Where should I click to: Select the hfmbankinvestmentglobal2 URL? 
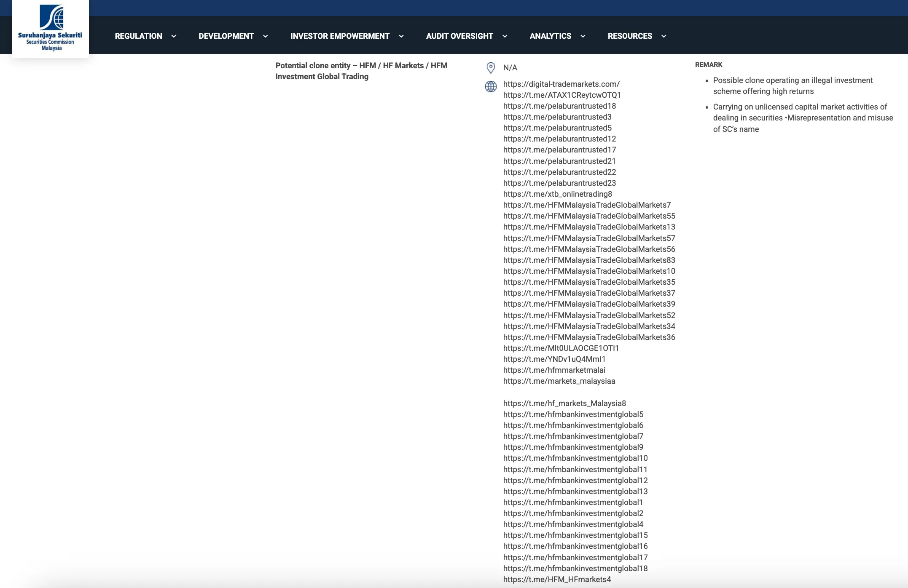pos(573,513)
